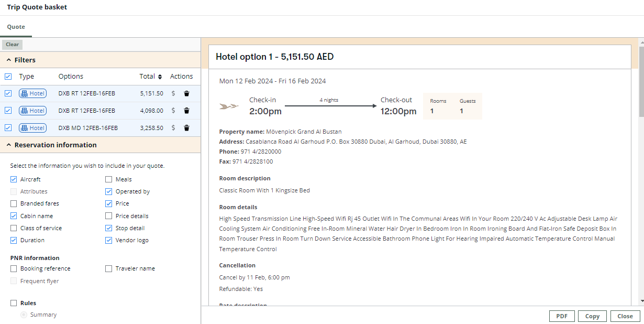Click the dollar icon for 4,098.00 hotel

pyautogui.click(x=173, y=111)
